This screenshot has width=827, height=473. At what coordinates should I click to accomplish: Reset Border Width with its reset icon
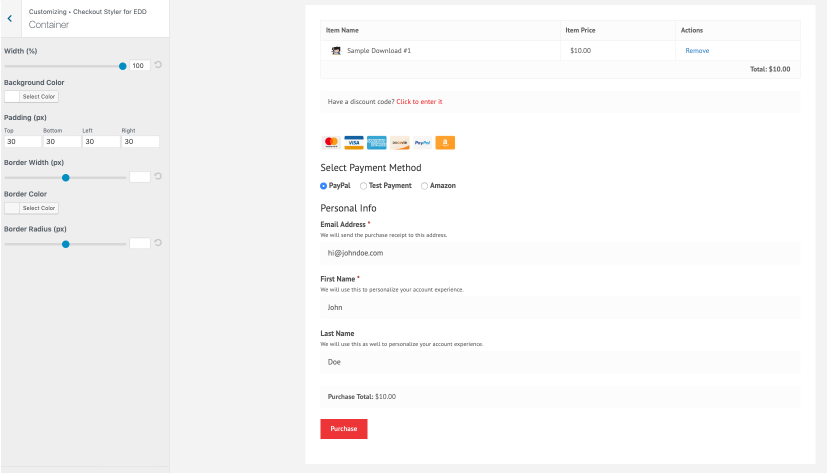point(158,176)
